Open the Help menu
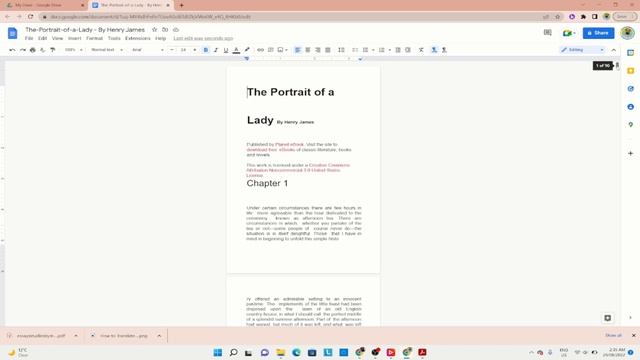Screen dimensions: 640x360 160,38
